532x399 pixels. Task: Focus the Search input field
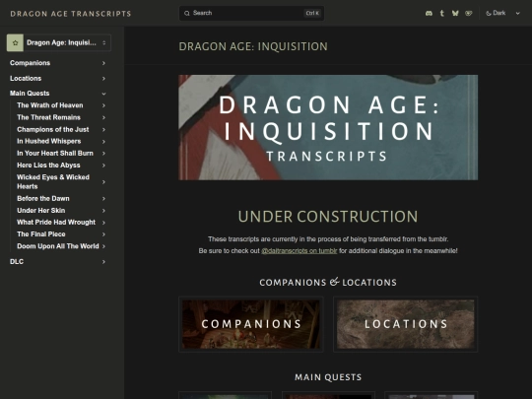[251, 13]
